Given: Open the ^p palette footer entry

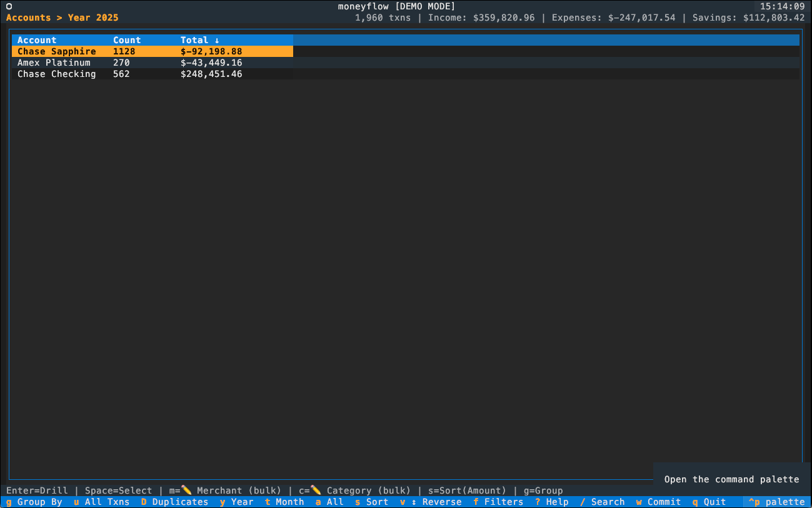Looking at the screenshot, I should (776, 502).
